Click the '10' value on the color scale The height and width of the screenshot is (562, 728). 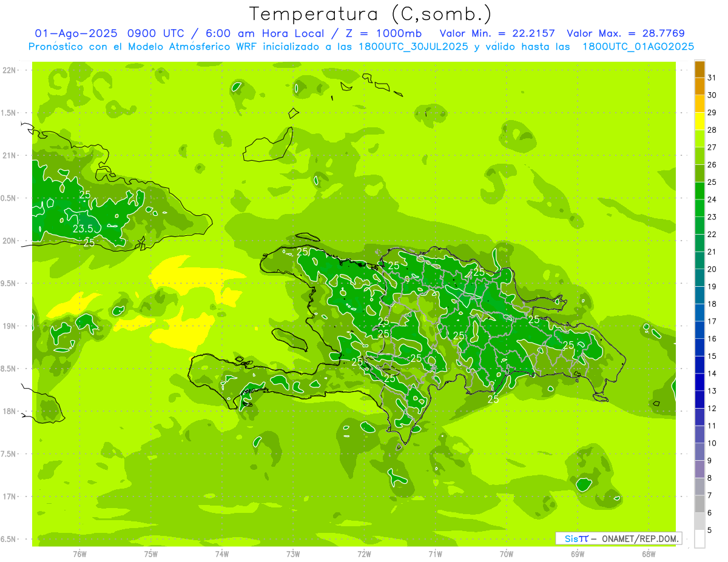712,443
